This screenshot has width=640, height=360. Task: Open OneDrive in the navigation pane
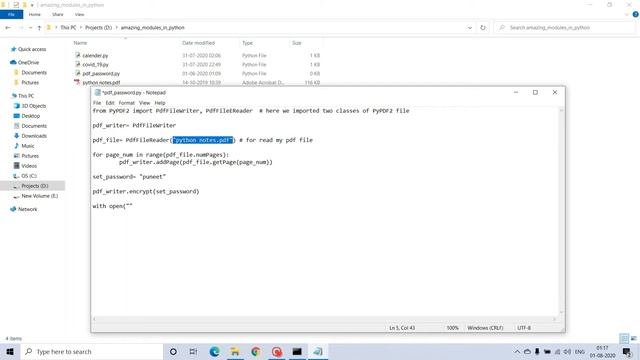(28, 62)
